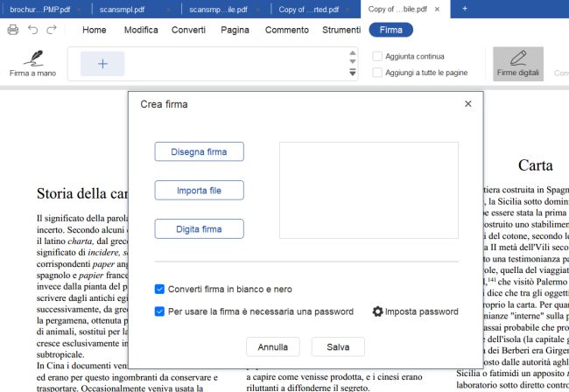This screenshot has width=569, height=392.
Task: Click the Carta heading in the document
Action: click(x=535, y=165)
